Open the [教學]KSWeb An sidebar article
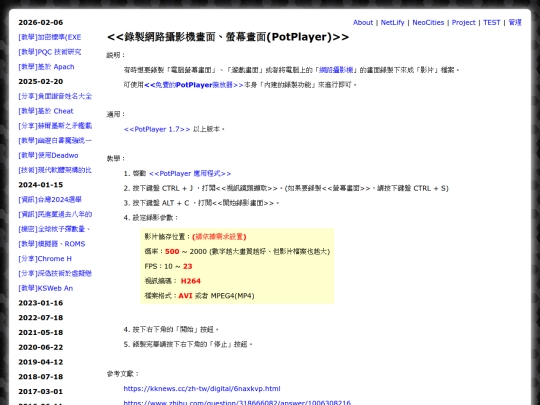 pos(45,289)
